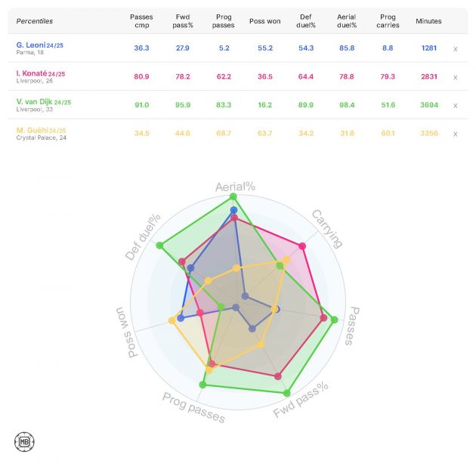Click the Aerial% radar axis label
This screenshot has width=476, height=473.
(233, 187)
